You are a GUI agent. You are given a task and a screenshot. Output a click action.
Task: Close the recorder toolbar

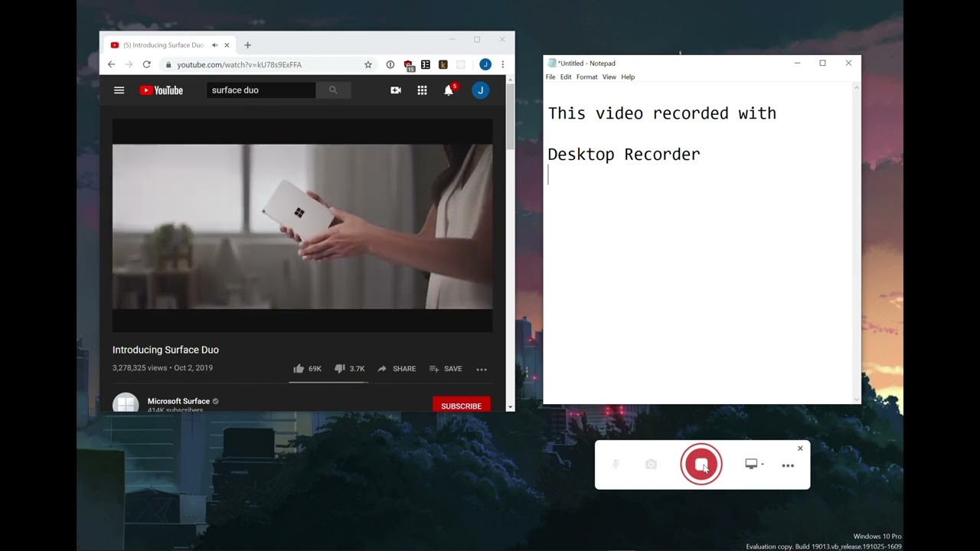pyautogui.click(x=800, y=448)
